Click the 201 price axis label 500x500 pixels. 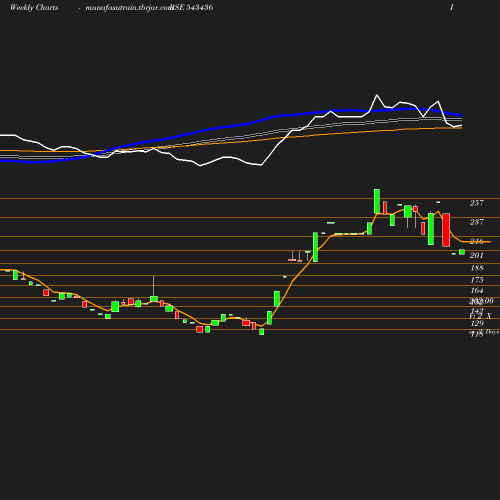477,255
